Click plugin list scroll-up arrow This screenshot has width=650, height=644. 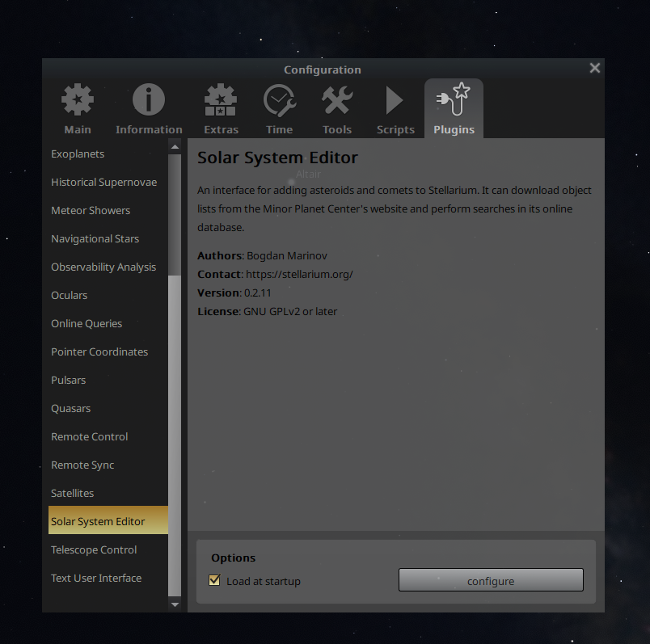(175, 147)
